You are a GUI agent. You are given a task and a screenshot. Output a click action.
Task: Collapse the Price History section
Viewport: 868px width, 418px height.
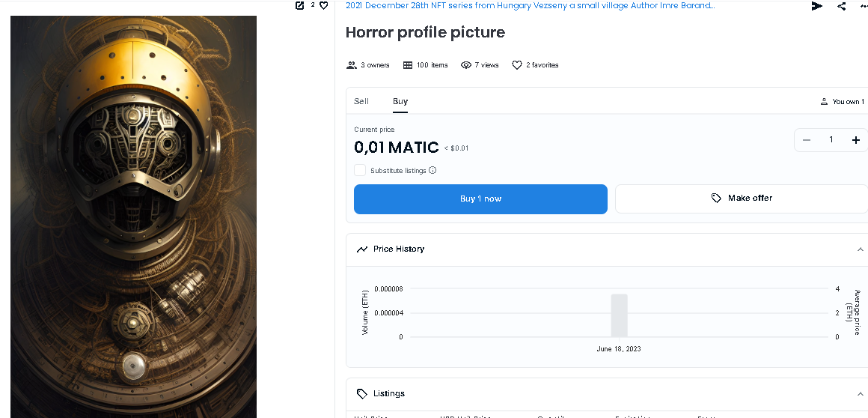pos(860,249)
